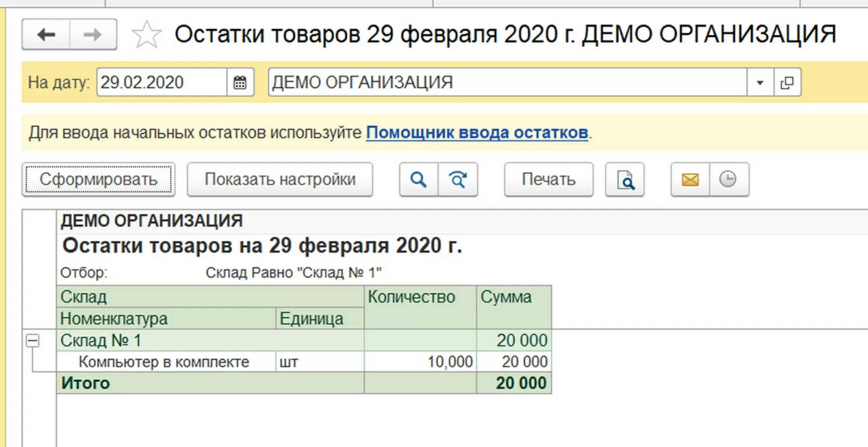Open the organization form via the open icon
Image resolution: width=868 pixels, height=447 pixels.
(x=787, y=82)
